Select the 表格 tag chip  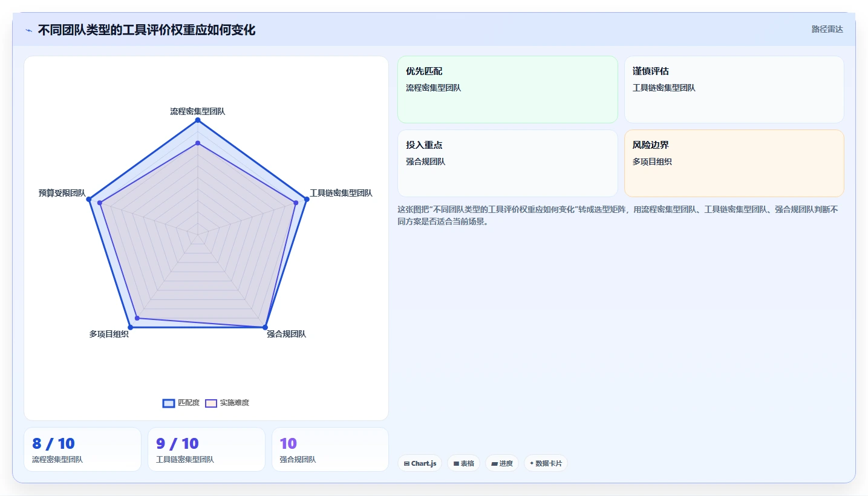(x=463, y=463)
